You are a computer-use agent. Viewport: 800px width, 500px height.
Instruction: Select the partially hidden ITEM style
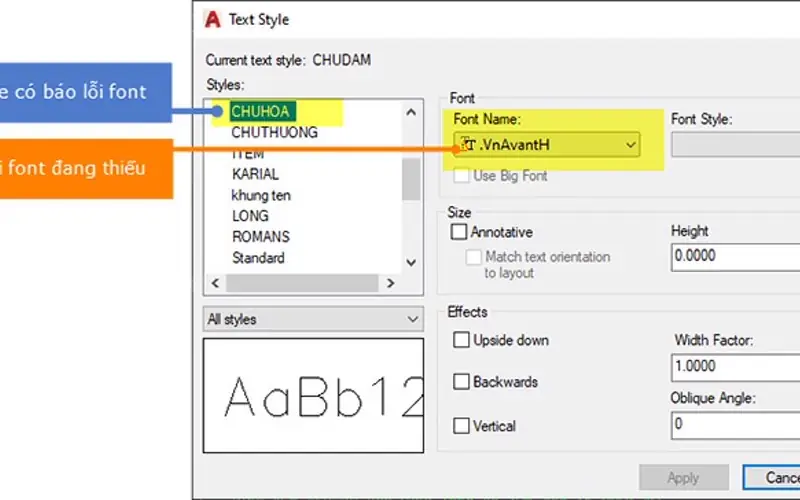point(248,155)
